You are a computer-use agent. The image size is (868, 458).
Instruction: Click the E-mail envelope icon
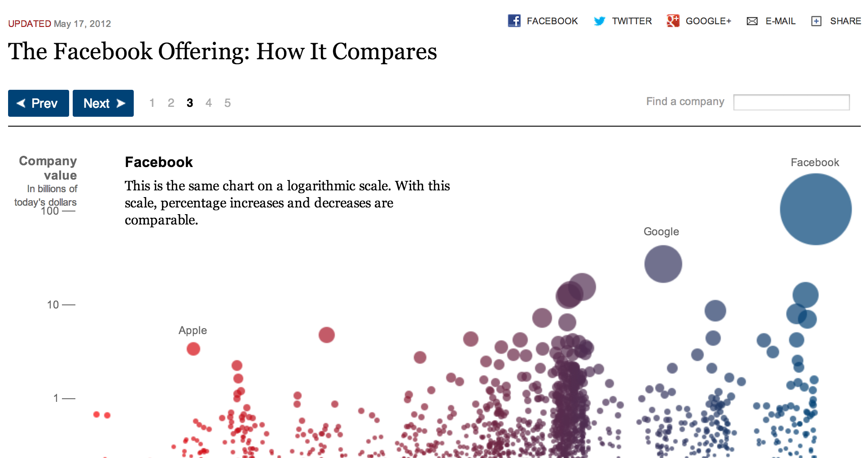tap(752, 21)
